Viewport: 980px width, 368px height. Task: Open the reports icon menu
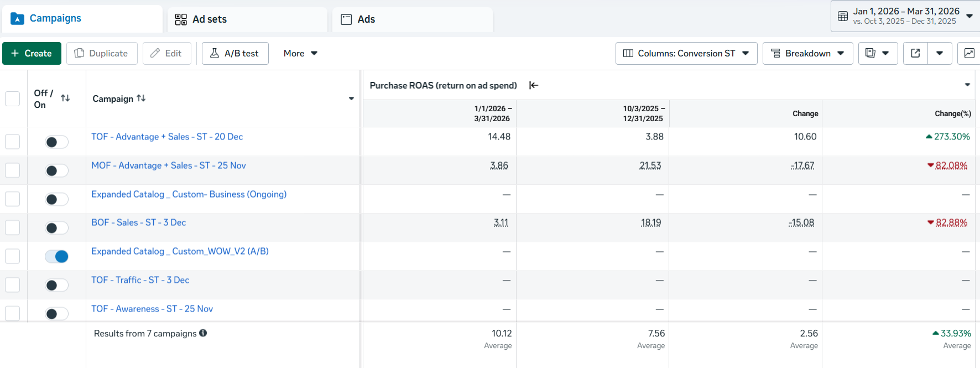[x=878, y=53]
